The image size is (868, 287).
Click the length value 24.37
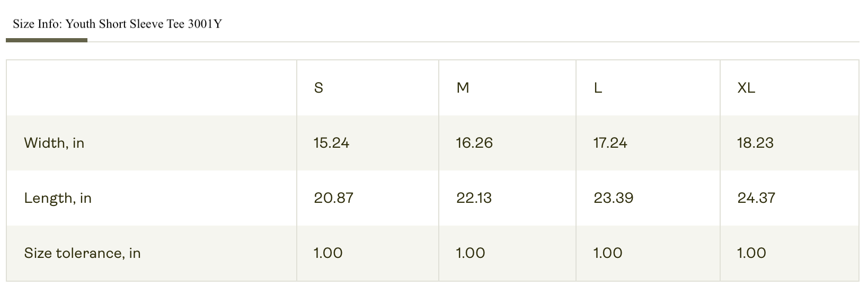(x=756, y=198)
